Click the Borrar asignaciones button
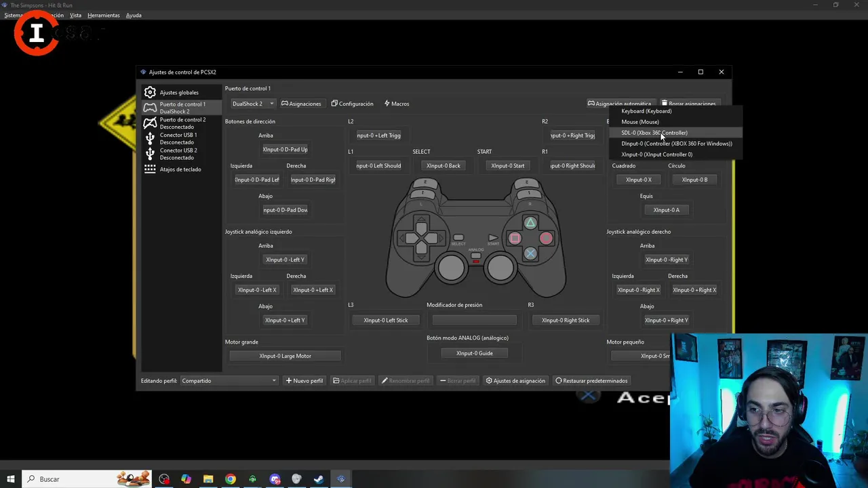 pos(688,104)
